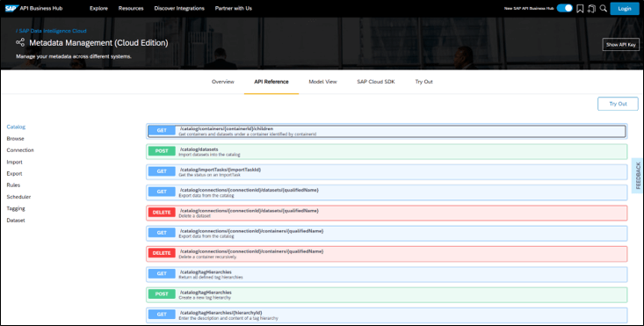Open the bookmark icon in top bar
Image resolution: width=644 pixels, height=326 pixels.
click(x=580, y=9)
